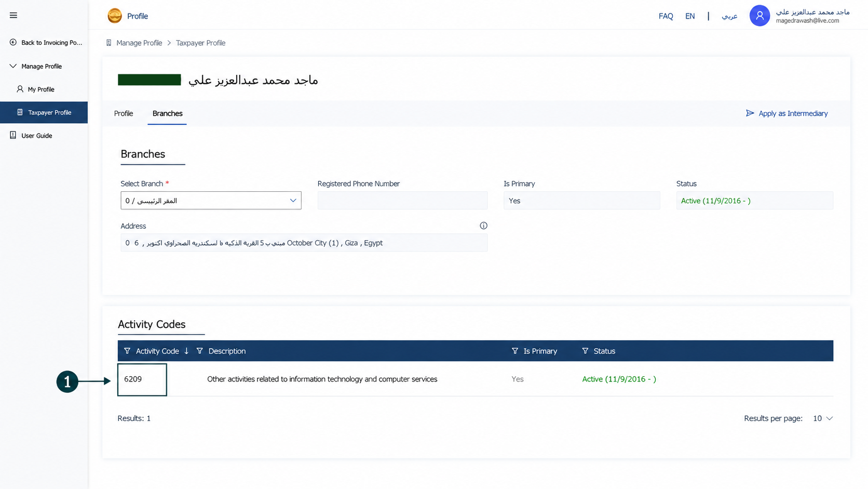868x489 pixels.
Task: Click the Activity Codes heading
Action: coord(152,324)
